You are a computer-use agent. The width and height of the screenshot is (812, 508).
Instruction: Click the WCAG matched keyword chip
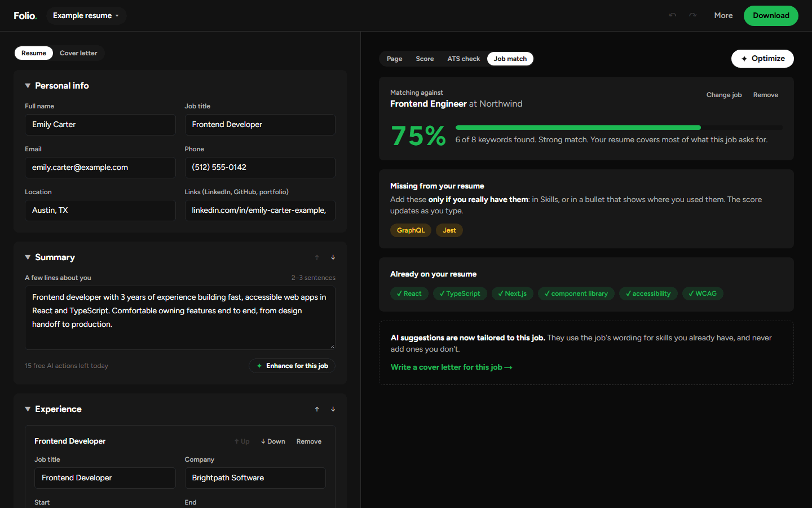point(703,294)
